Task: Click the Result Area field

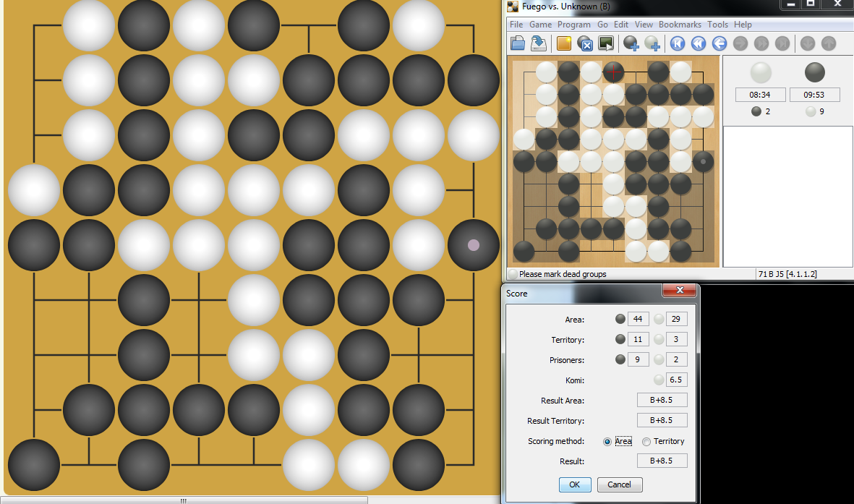Action: [662, 400]
